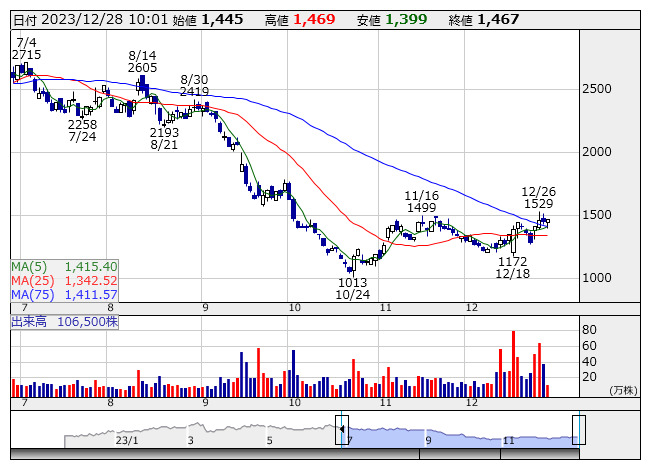Image resolution: width=653 pixels, height=470 pixels.
Task: Click the 2500 price axis label
Action: pyautogui.click(x=597, y=89)
